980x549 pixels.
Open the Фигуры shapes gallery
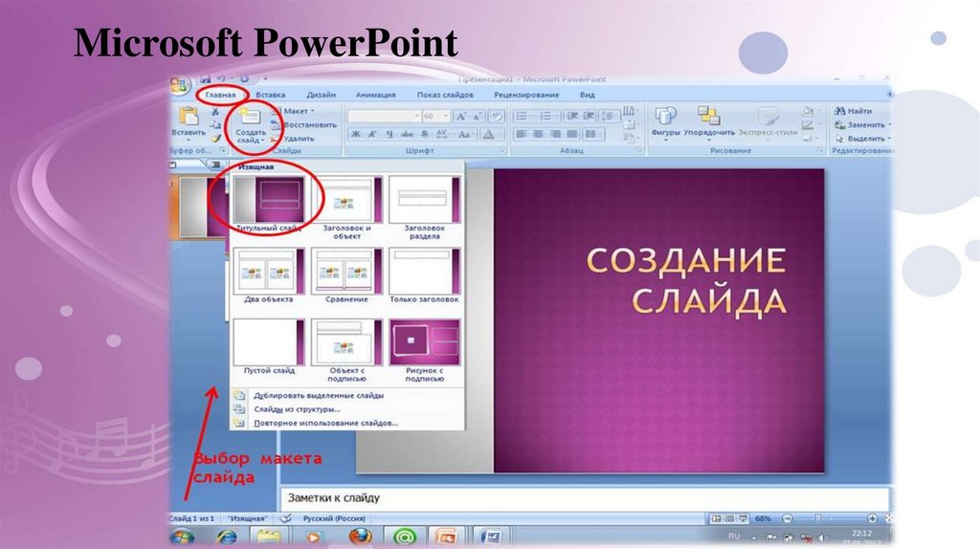point(665,121)
